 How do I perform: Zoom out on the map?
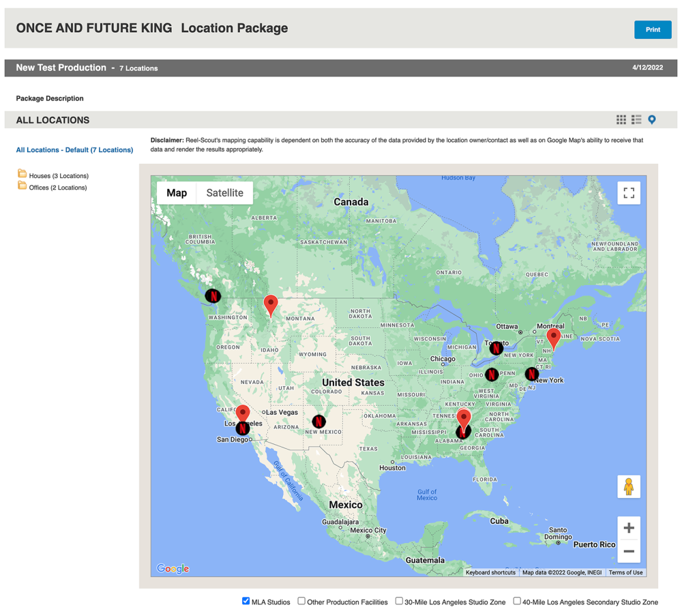point(629,551)
